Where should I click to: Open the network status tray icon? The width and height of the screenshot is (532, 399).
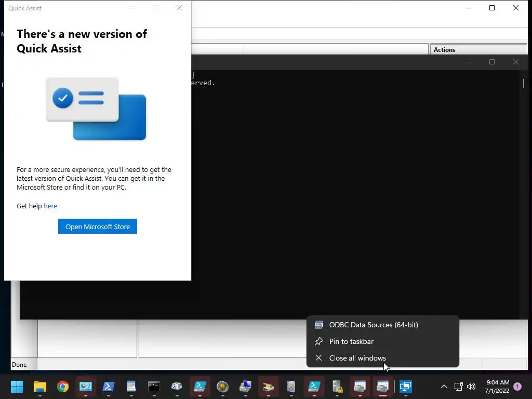tap(458, 387)
